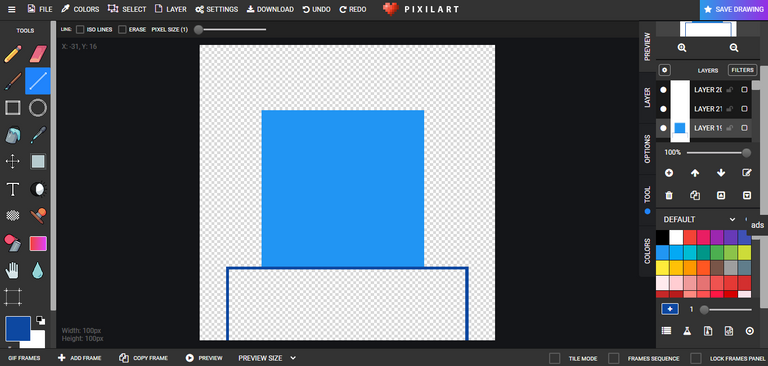The height and width of the screenshot is (366, 768).
Task: Select the Circle shape tool
Action: pos(38,108)
